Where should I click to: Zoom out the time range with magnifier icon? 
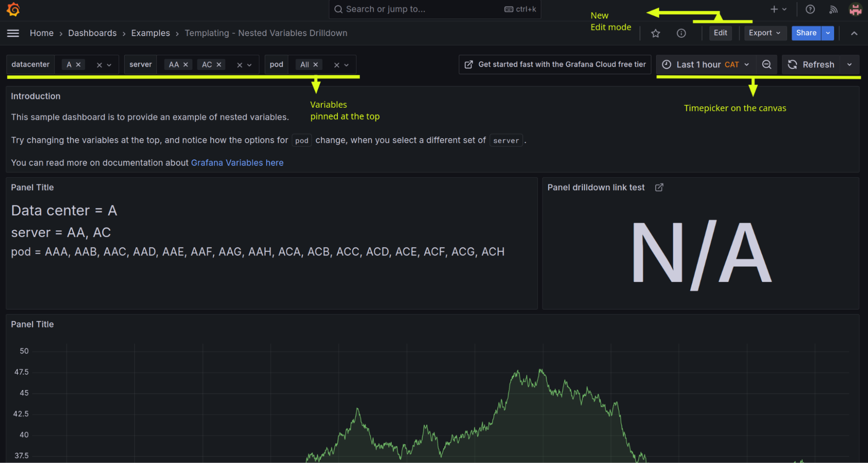tap(767, 64)
